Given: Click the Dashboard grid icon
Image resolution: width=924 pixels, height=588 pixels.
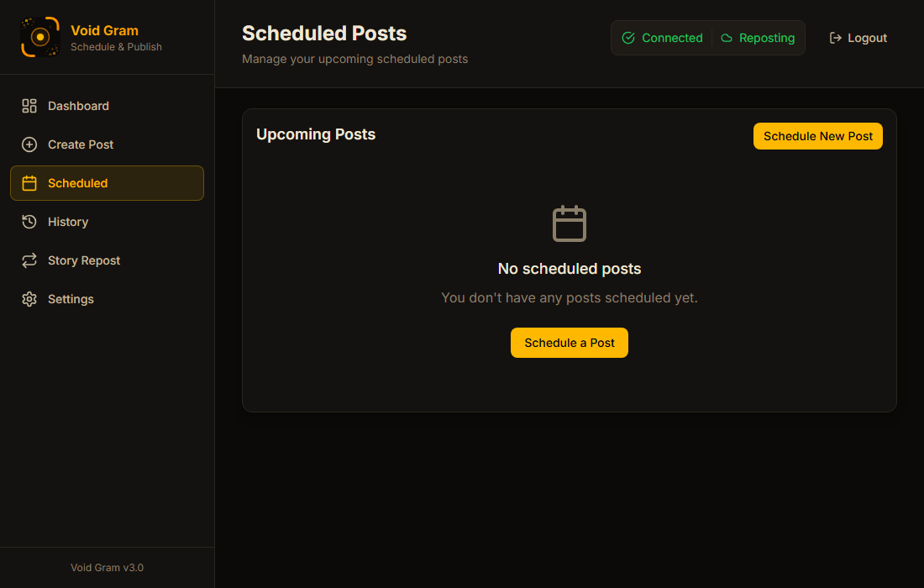Looking at the screenshot, I should coord(29,106).
